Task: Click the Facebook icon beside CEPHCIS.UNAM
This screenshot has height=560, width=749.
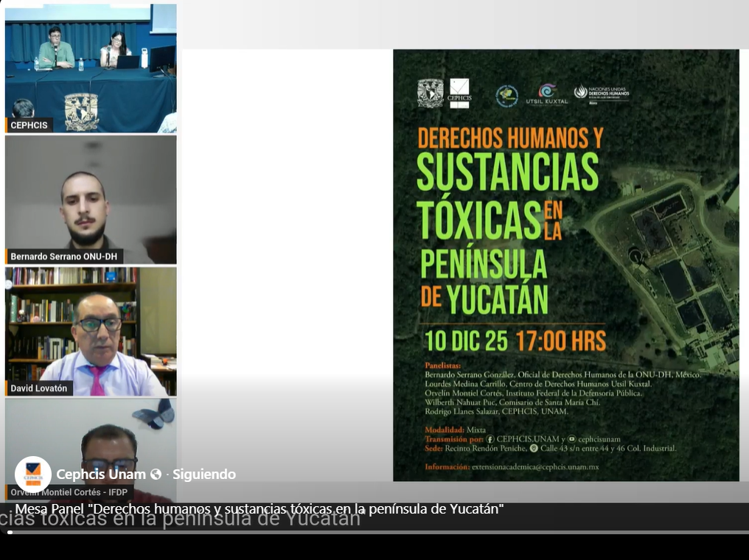Action: click(490, 439)
